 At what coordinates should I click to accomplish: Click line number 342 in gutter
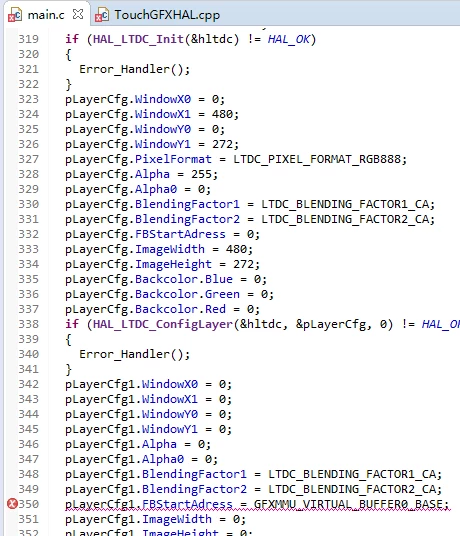coord(28,384)
